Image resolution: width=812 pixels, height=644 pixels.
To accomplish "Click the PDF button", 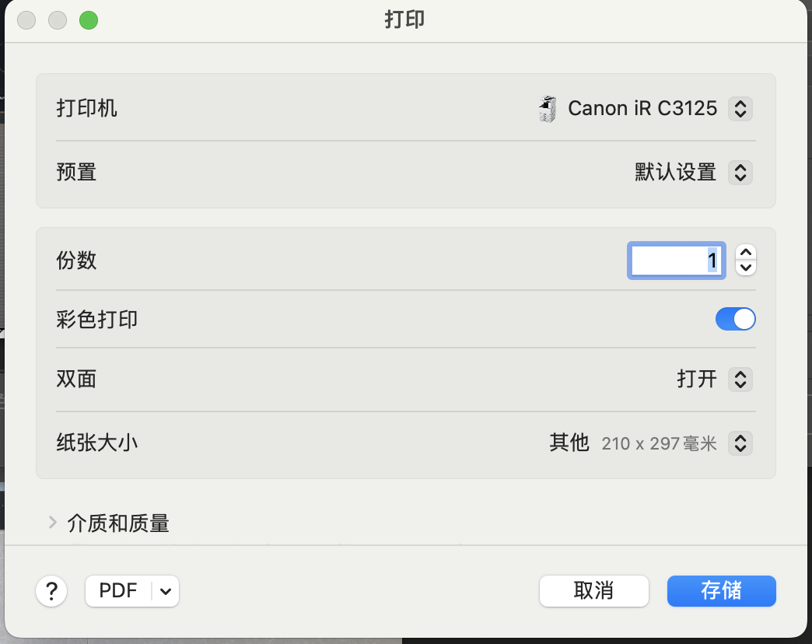I will [x=118, y=591].
